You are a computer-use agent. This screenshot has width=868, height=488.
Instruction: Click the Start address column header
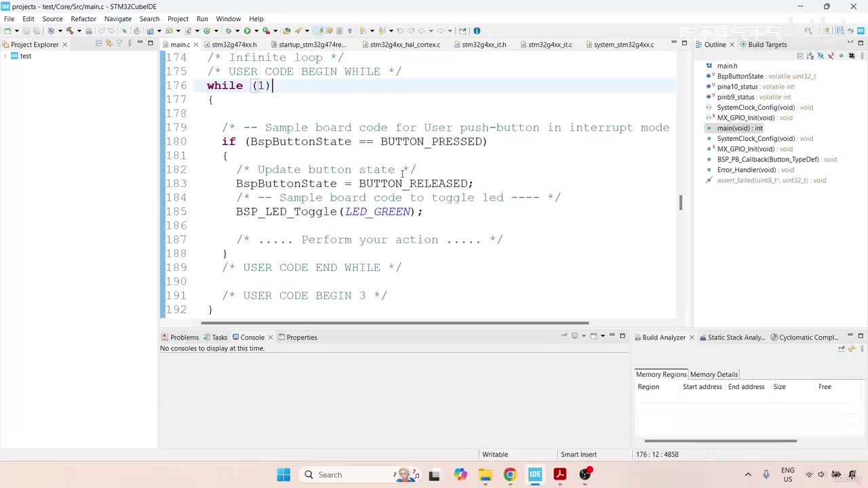[702, 387]
